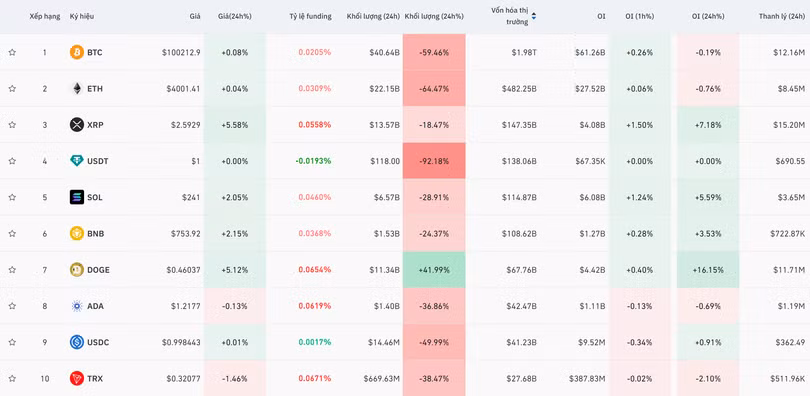This screenshot has height=396, width=810.
Task: Click BNB market cap $108.62B
Action: 519,233
